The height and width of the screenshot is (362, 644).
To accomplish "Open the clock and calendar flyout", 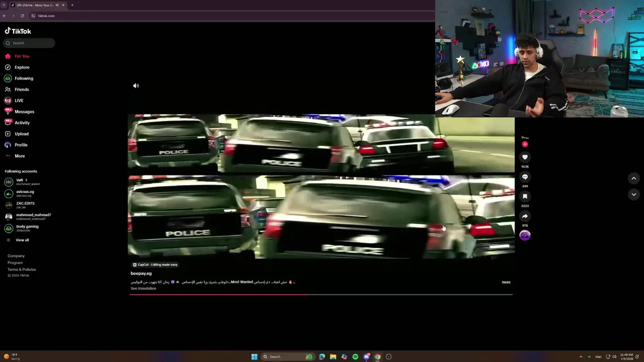I will 626,356.
